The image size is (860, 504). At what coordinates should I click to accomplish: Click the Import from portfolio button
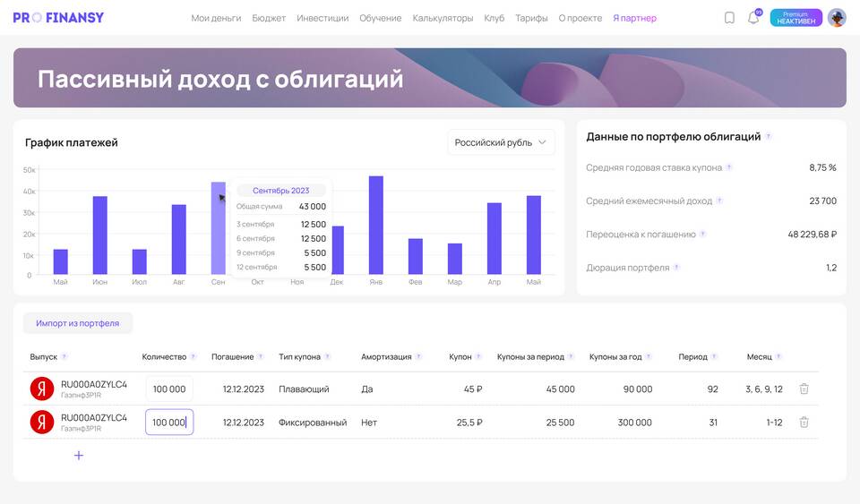coord(77,323)
